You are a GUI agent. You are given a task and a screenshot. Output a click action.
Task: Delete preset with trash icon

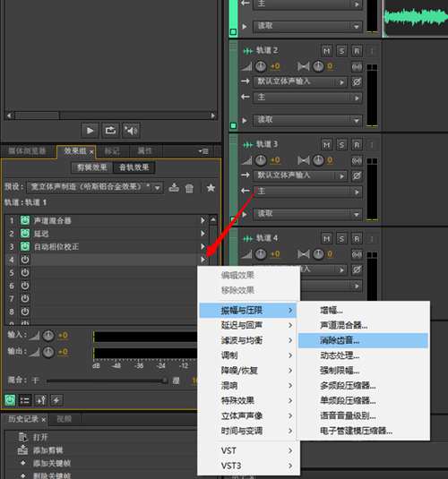[x=189, y=187]
